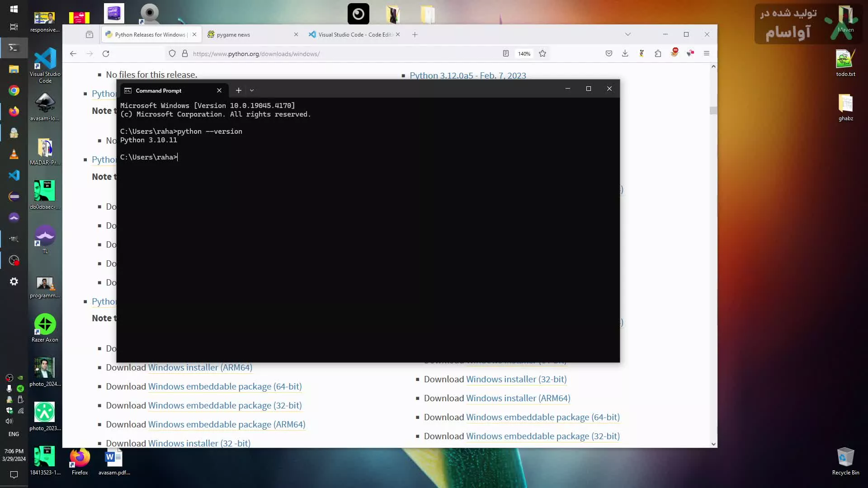Expand the terminal profile dropdown arrow
868x488 pixels.
point(252,90)
